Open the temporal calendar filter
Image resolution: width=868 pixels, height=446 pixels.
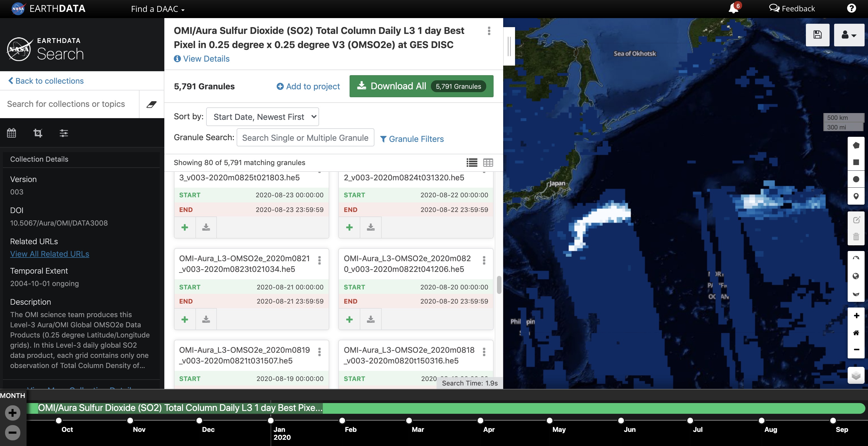[x=12, y=133]
